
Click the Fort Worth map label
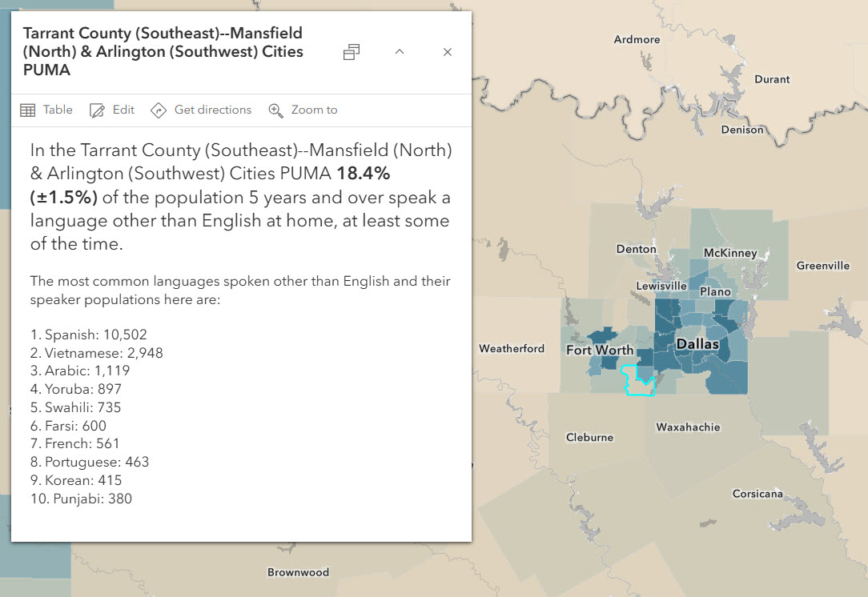[x=600, y=350]
